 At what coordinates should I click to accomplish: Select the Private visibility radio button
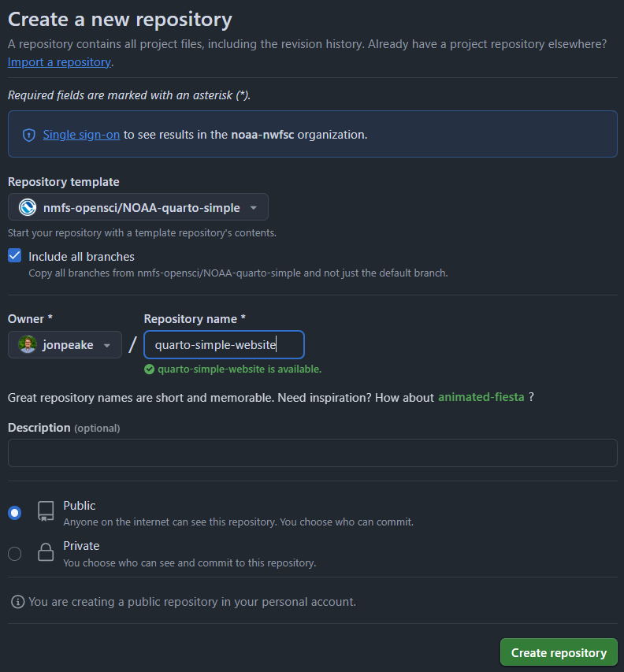14,554
